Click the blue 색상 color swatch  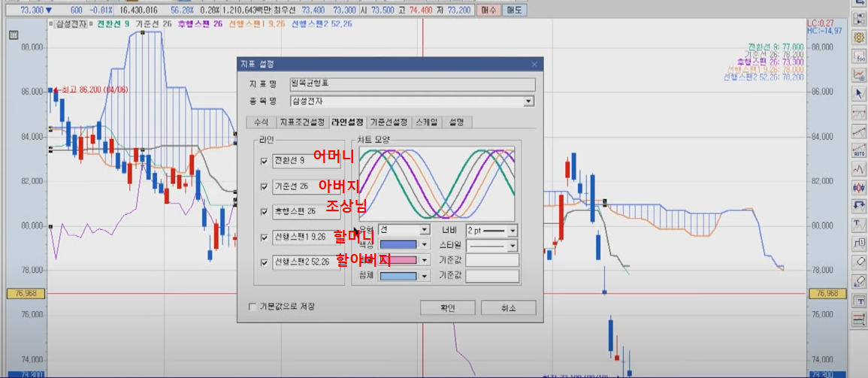pyautogui.click(x=398, y=245)
